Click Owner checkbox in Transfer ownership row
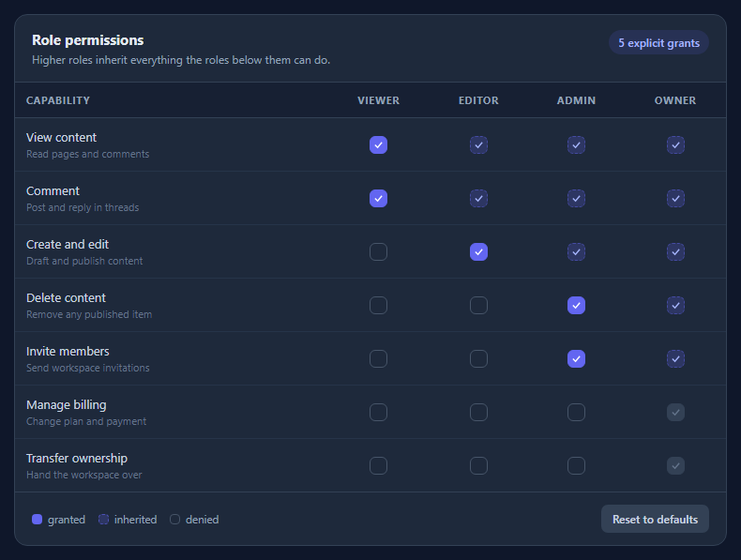Screen dimensions: 741x560 (x=675, y=465)
